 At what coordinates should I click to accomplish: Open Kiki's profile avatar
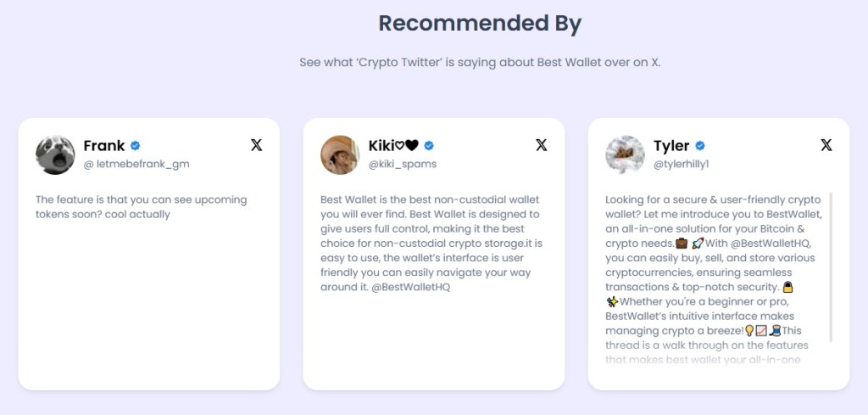tap(340, 154)
